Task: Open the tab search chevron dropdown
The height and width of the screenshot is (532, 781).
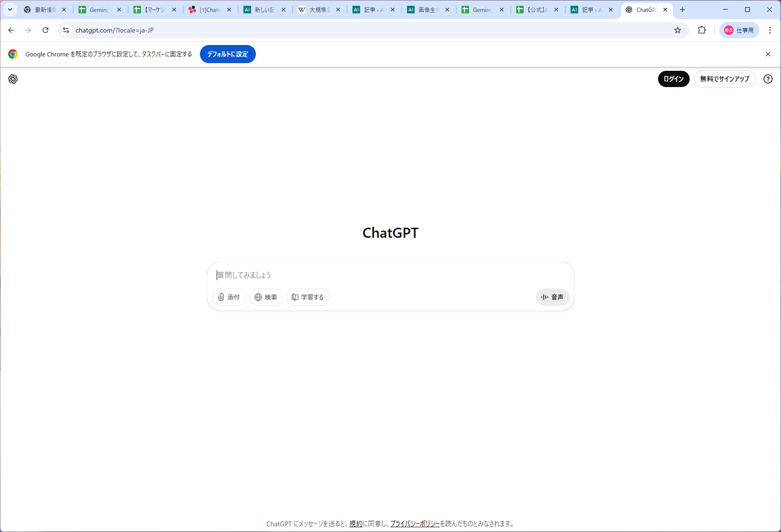Action: click(x=10, y=10)
